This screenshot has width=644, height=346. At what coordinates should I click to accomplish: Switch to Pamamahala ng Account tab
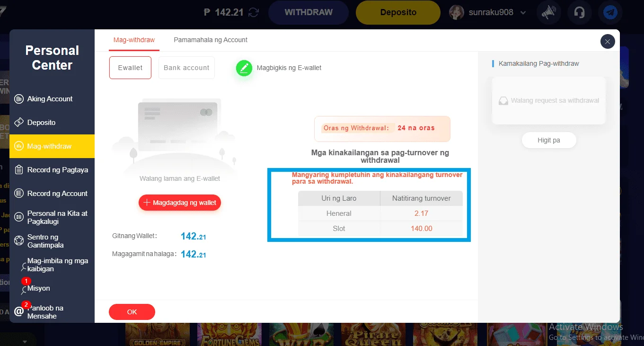(x=211, y=40)
